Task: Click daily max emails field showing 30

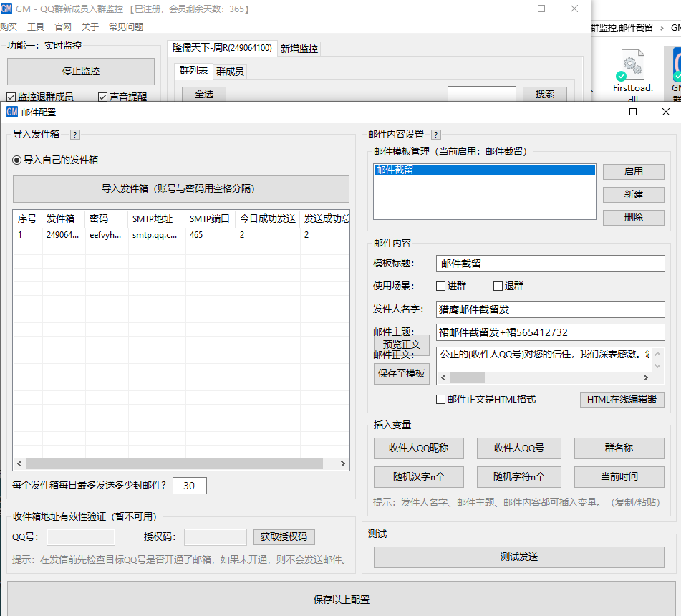Action: [x=189, y=486]
